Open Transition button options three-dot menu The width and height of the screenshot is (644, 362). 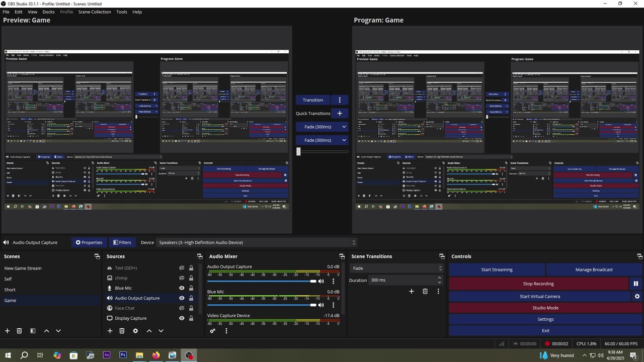pyautogui.click(x=340, y=100)
